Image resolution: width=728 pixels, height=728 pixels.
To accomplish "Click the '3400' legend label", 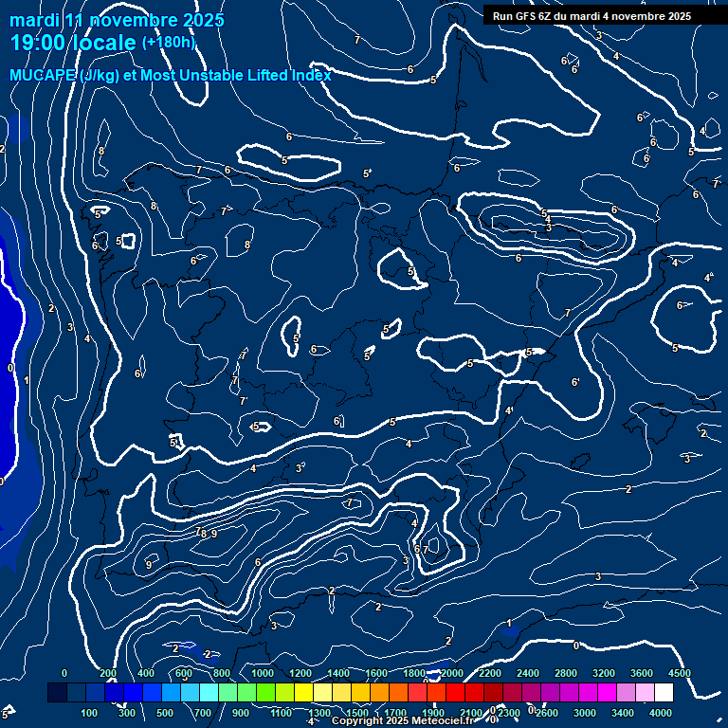I will tap(622, 713).
